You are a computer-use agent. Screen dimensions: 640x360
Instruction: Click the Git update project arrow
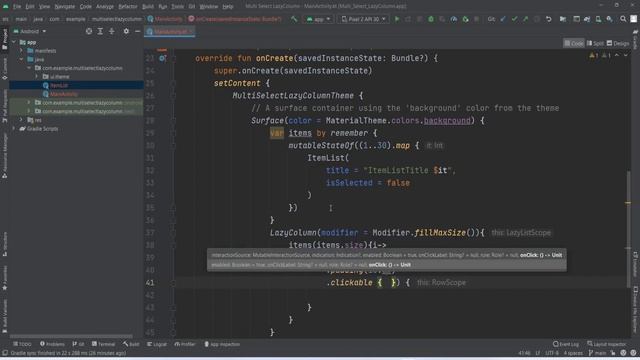pos(503,19)
